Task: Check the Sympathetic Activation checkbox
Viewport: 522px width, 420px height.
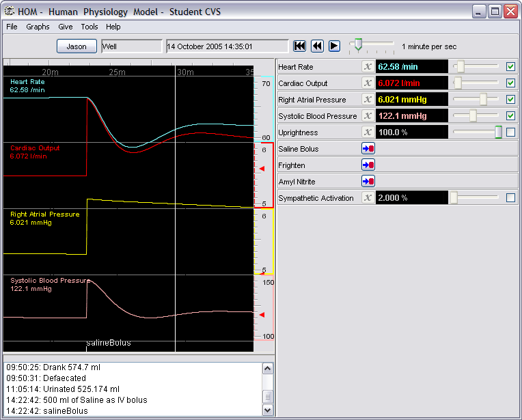Action: tap(510, 198)
